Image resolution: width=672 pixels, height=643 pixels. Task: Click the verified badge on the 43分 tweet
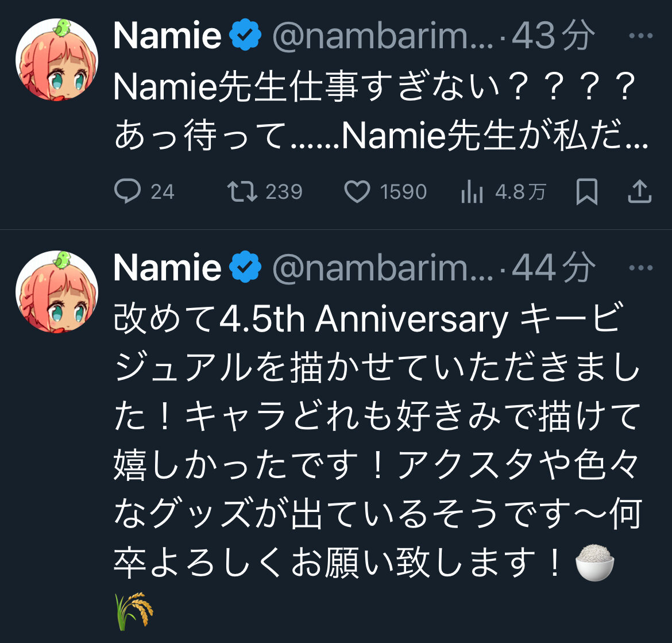(245, 36)
